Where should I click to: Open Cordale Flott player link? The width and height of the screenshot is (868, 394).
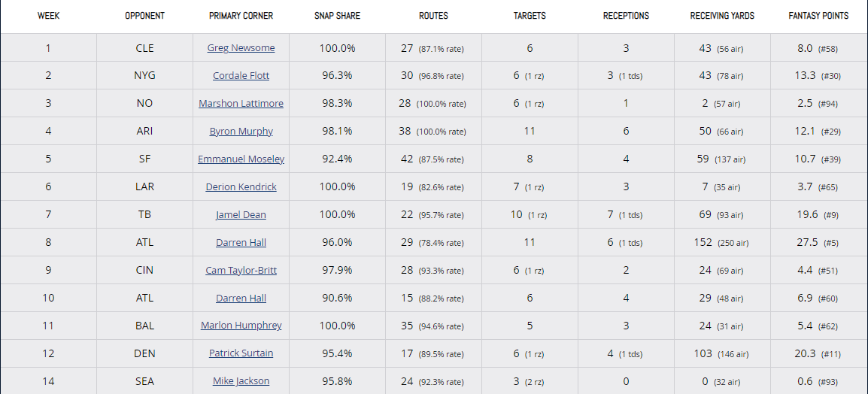[241, 76]
